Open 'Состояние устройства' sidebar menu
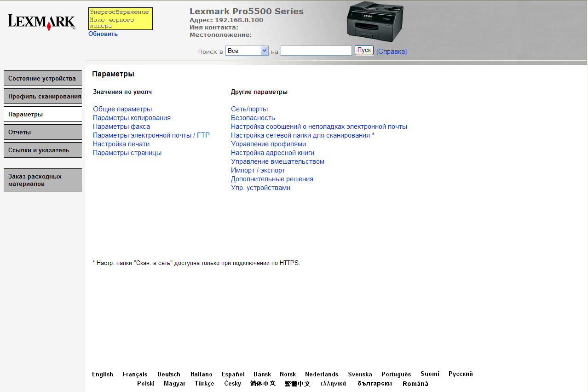The image size is (588, 392). [x=43, y=78]
